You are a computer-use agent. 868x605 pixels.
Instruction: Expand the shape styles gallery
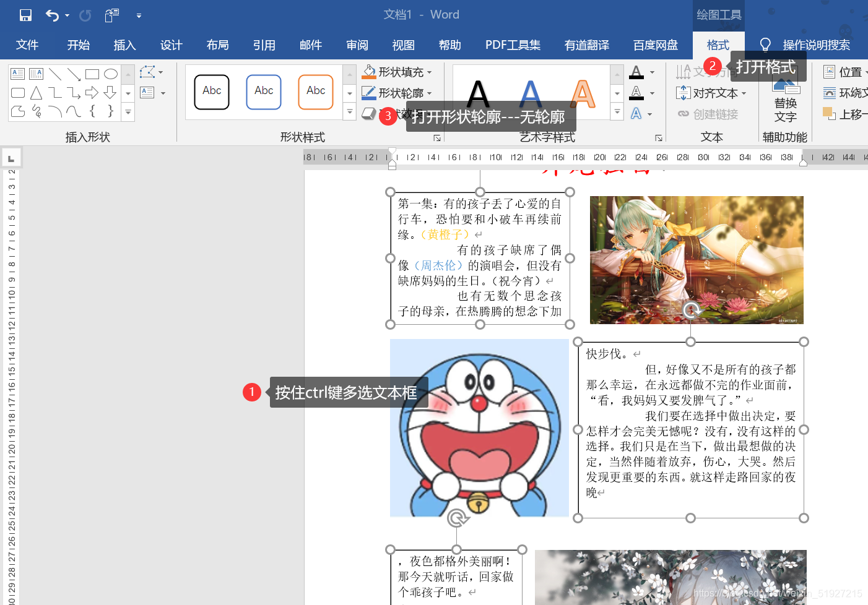(350, 112)
